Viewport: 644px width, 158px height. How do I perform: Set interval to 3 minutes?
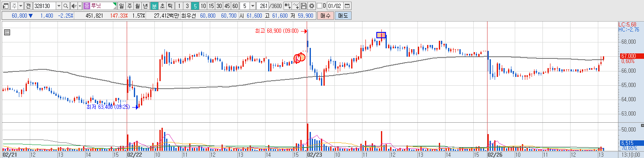[187, 6]
